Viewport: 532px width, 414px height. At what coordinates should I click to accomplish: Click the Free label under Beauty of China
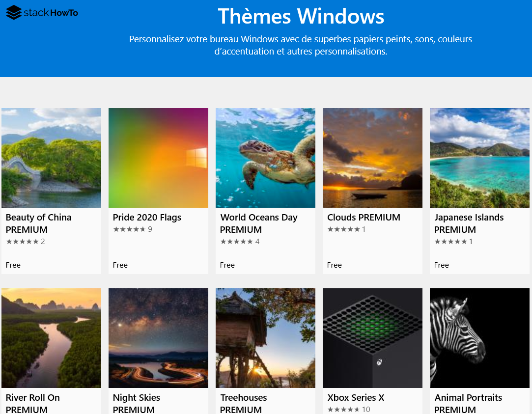coord(13,265)
